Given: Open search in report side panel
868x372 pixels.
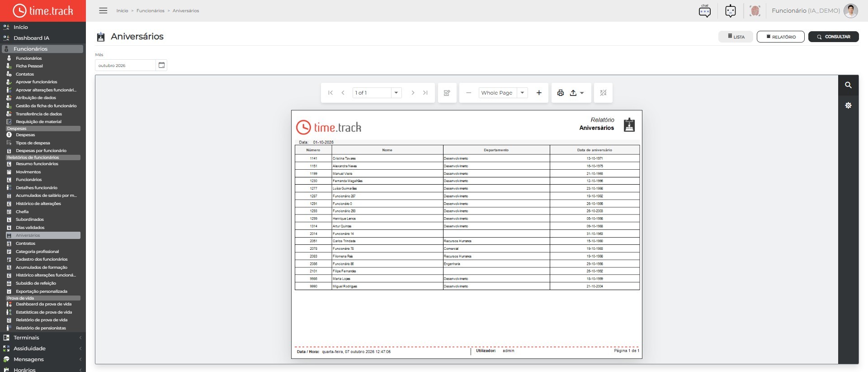Looking at the screenshot, I should tap(848, 85).
